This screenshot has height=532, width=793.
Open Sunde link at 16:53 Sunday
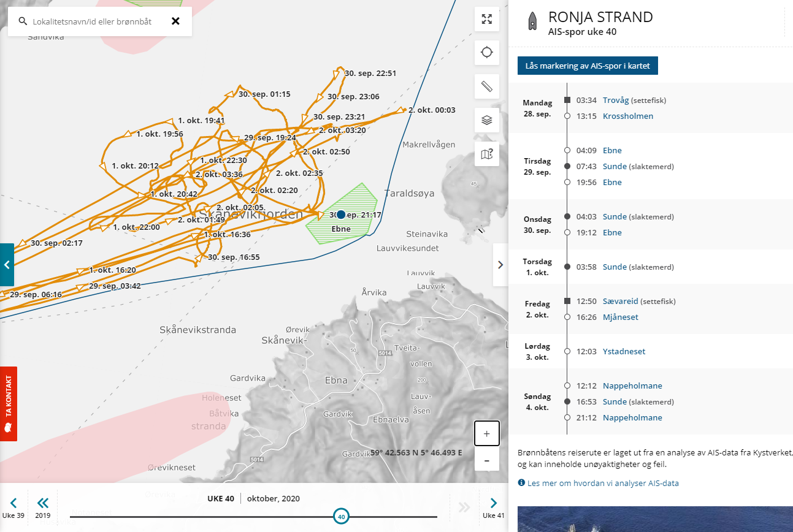[x=615, y=401]
